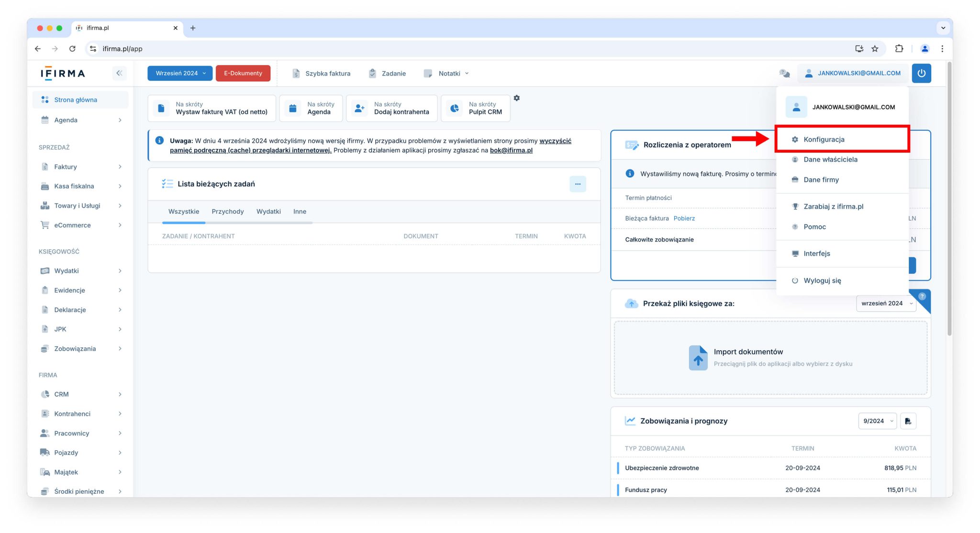This screenshot has width=980, height=533.
Task: Open the Wrzesień 2024 month dropdown
Action: pyautogui.click(x=180, y=73)
